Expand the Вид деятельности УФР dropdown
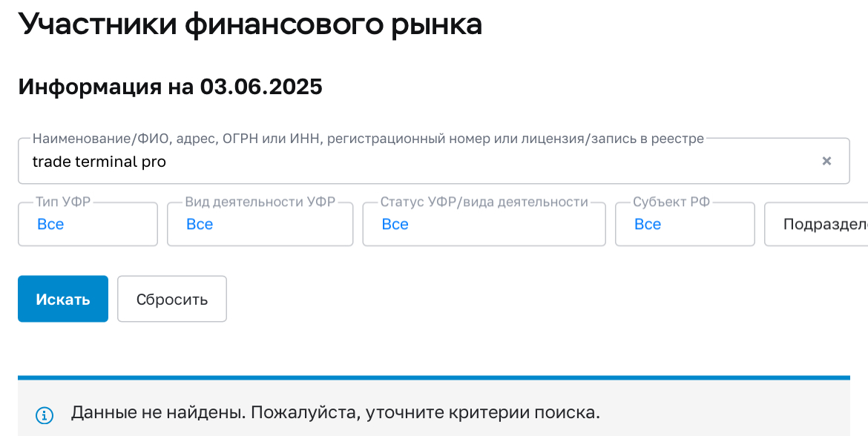Image resolution: width=868 pixels, height=436 pixels. (260, 225)
